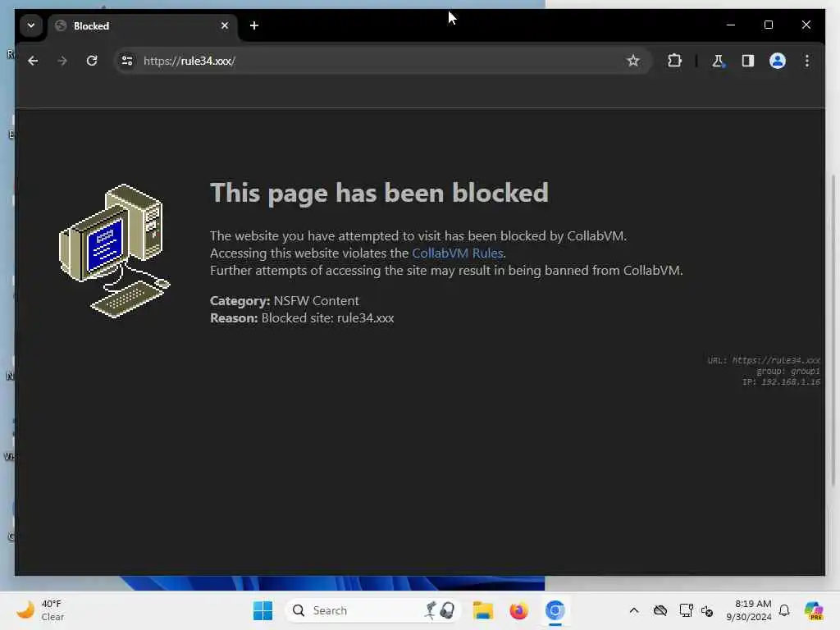Select the Blocked tab
This screenshot has width=840, height=630.
143,25
